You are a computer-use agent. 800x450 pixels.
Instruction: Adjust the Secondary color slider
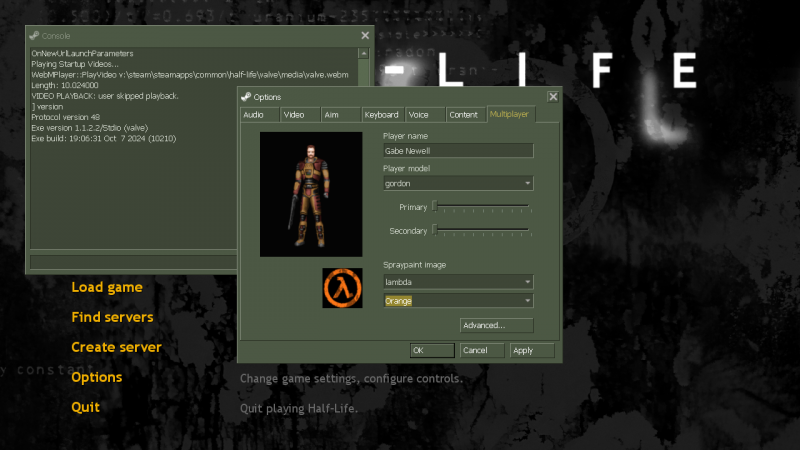[482, 231]
